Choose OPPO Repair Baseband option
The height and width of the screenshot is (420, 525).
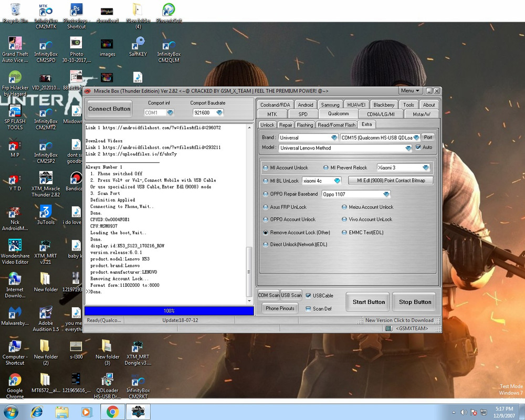tap(266, 194)
